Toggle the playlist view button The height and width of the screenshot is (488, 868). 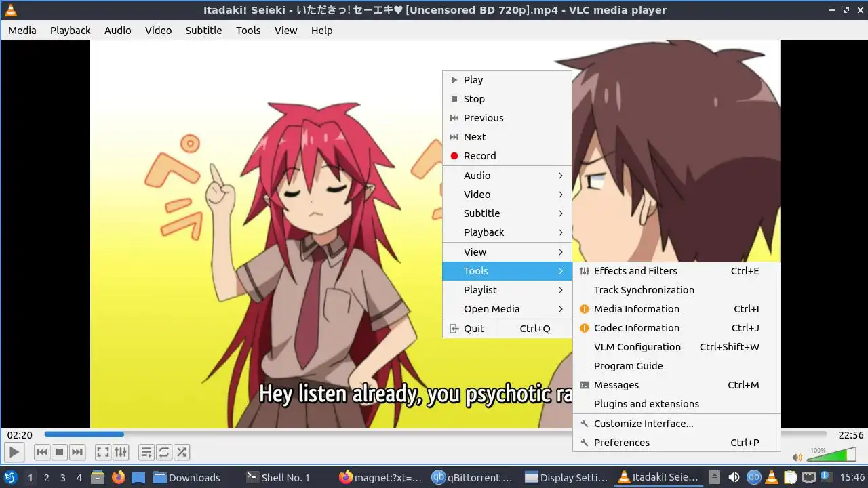point(146,452)
